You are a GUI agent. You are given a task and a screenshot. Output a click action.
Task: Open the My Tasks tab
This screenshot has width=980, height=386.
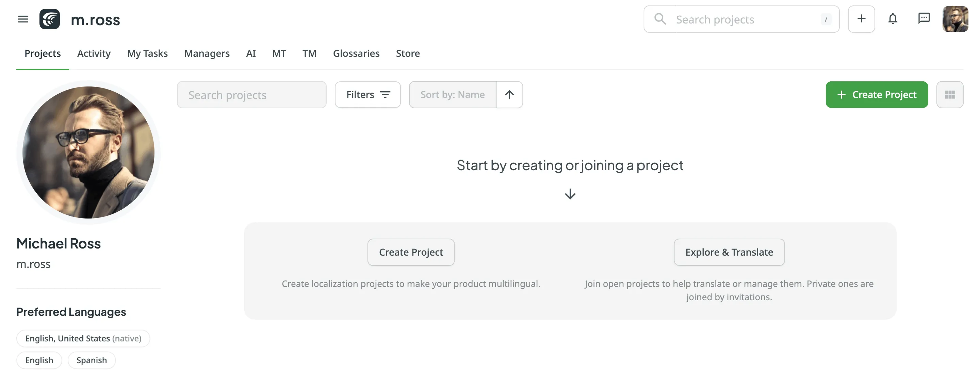147,53
